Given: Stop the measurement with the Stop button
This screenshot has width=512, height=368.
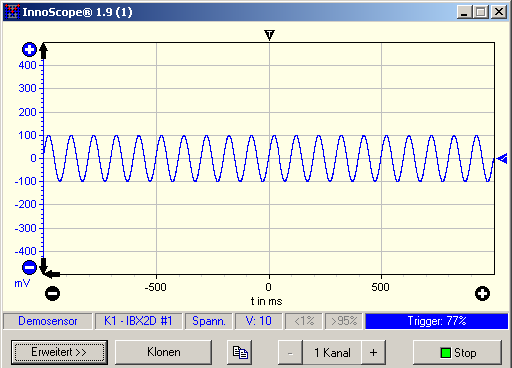Looking at the screenshot, I should pos(457,352).
